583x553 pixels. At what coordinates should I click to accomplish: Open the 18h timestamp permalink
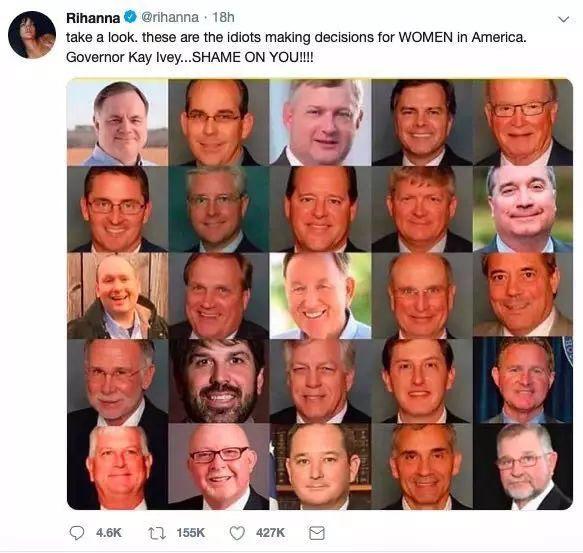pyautogui.click(x=223, y=17)
